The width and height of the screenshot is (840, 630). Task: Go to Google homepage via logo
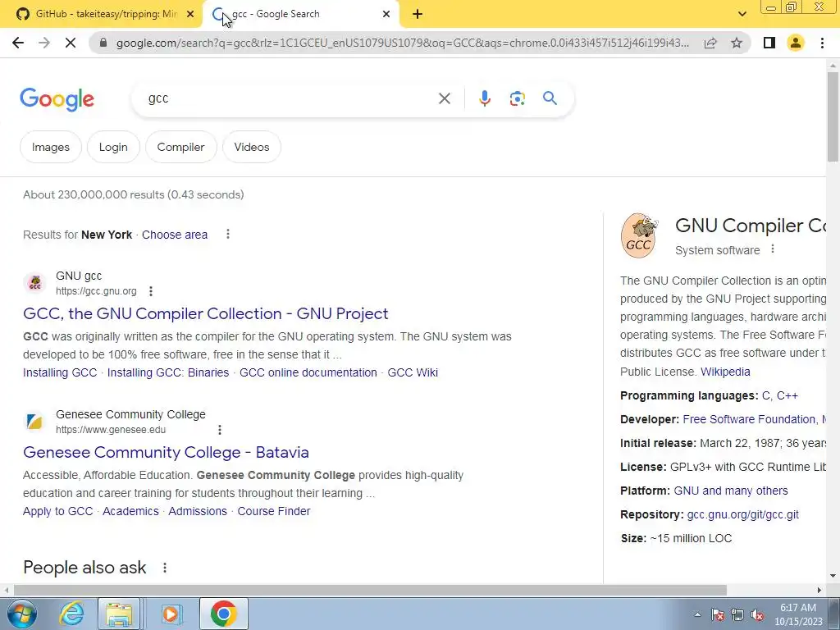(57, 99)
